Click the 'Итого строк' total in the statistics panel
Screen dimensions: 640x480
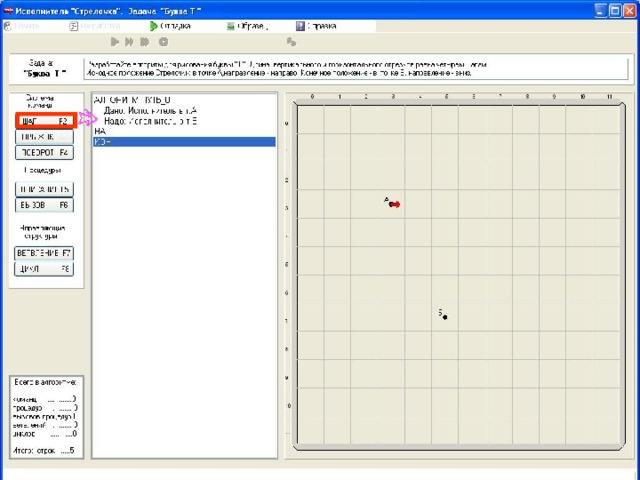[44, 451]
